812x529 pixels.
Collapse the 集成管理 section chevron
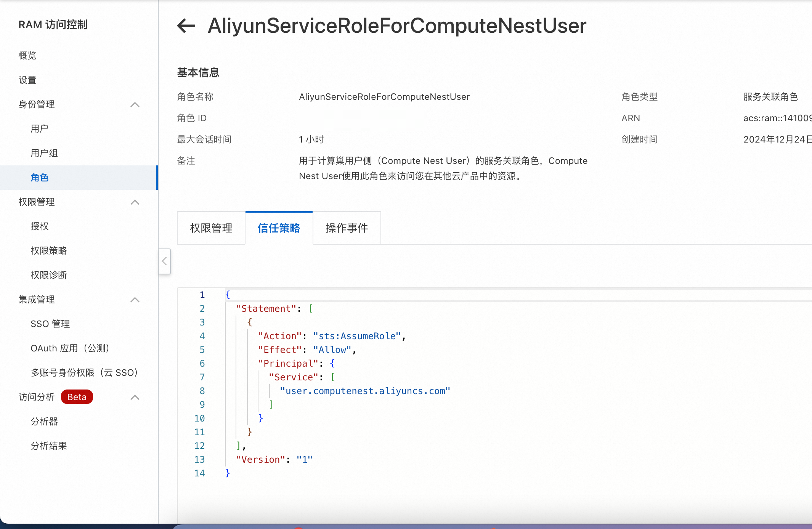pos(135,300)
